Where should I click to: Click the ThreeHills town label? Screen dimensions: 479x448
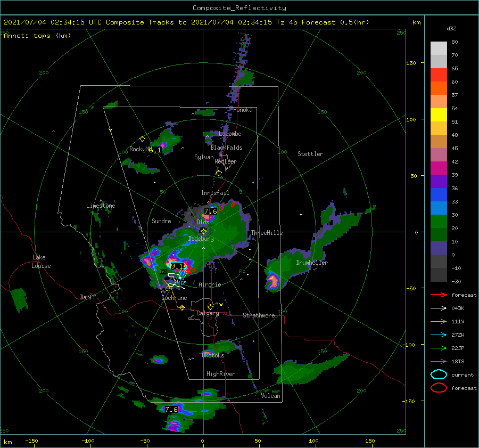click(267, 233)
